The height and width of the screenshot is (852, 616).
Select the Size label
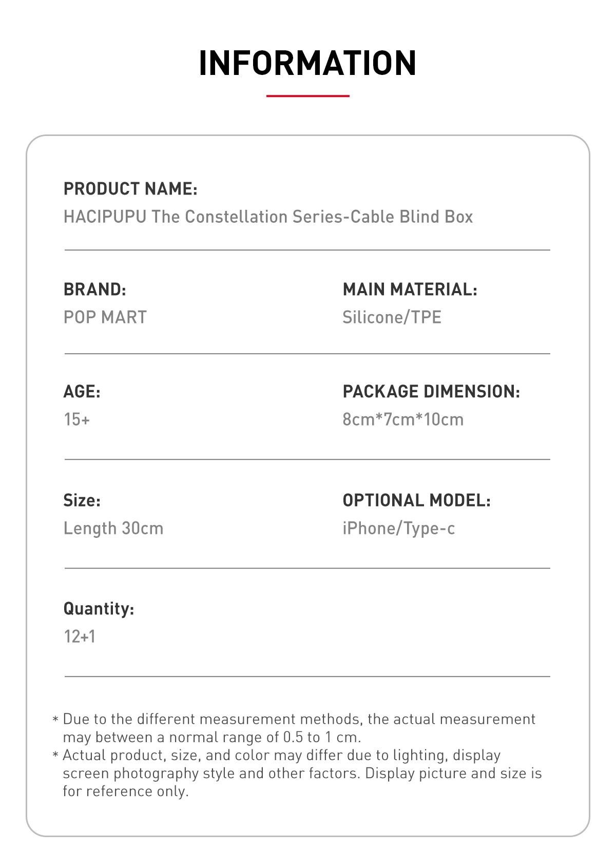click(x=82, y=500)
